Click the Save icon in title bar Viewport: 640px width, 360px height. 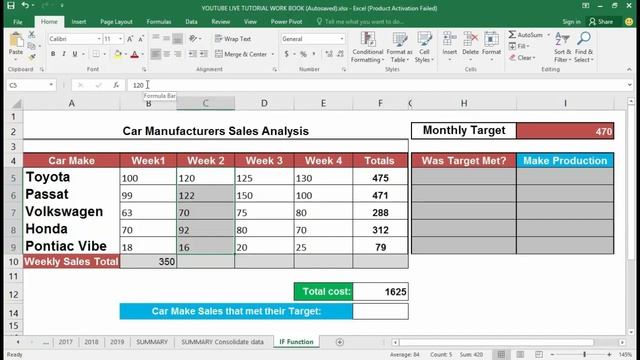click(x=11, y=6)
